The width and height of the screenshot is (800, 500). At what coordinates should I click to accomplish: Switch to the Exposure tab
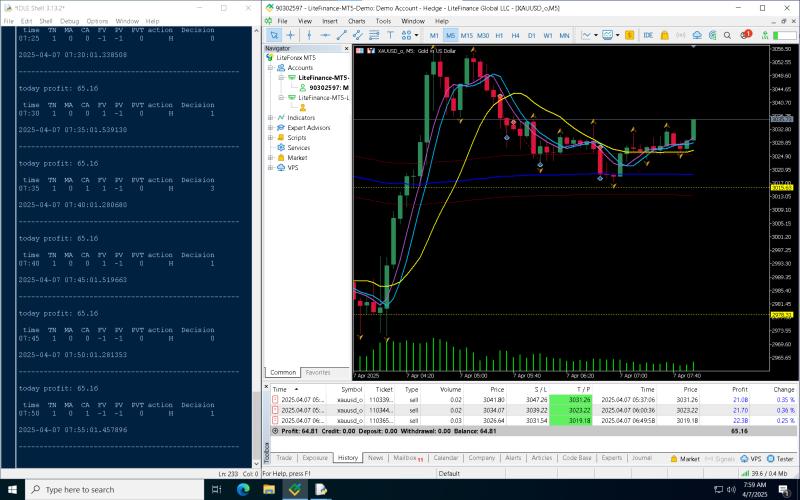coord(315,458)
